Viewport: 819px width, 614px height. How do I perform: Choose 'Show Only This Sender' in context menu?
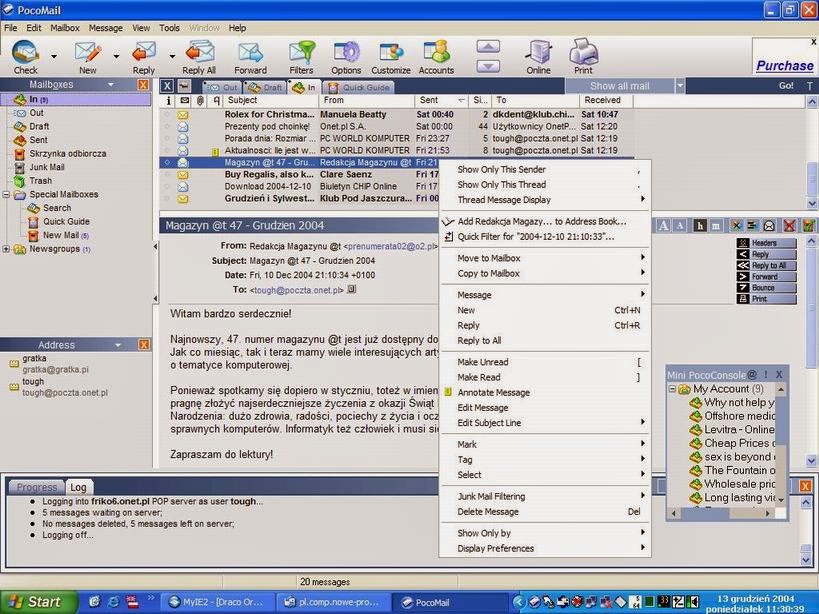tap(545, 170)
